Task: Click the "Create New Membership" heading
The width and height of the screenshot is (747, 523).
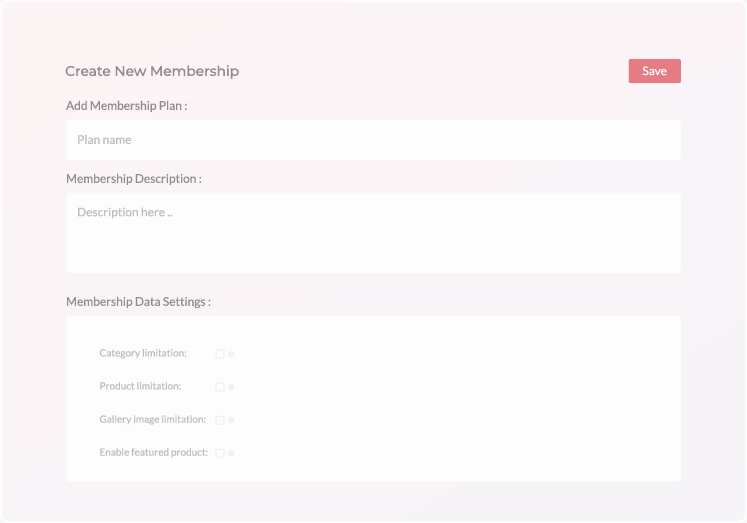Action: pos(152,71)
